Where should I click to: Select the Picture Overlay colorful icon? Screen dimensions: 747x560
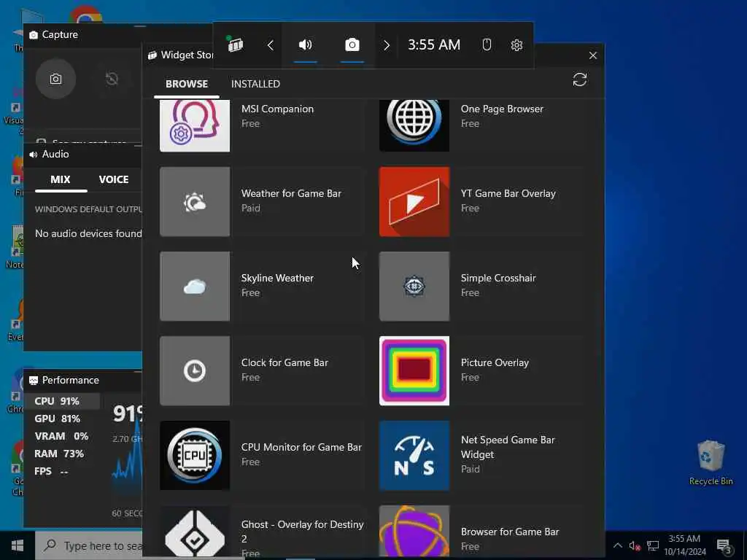[x=414, y=371]
